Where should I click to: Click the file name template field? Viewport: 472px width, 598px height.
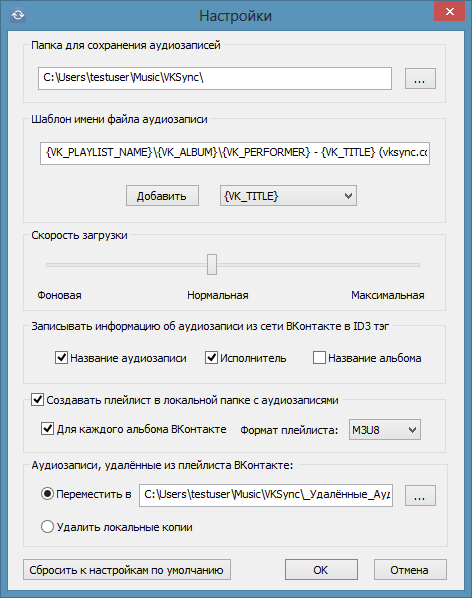pos(235,153)
